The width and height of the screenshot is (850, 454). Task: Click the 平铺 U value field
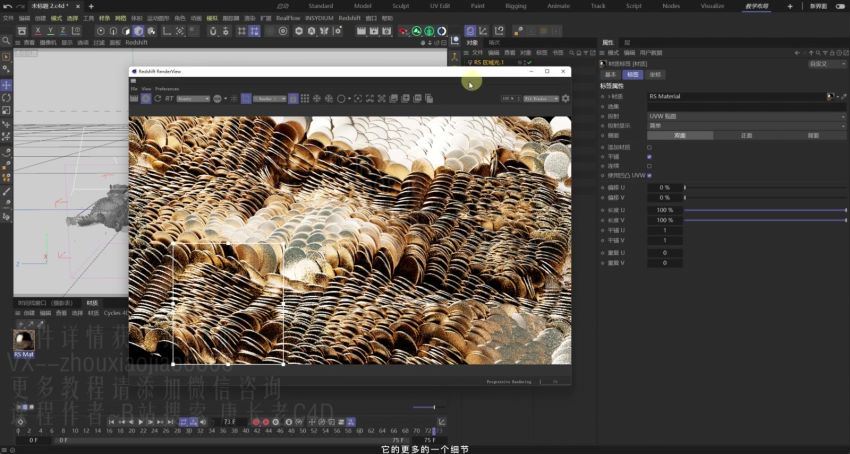click(x=665, y=230)
